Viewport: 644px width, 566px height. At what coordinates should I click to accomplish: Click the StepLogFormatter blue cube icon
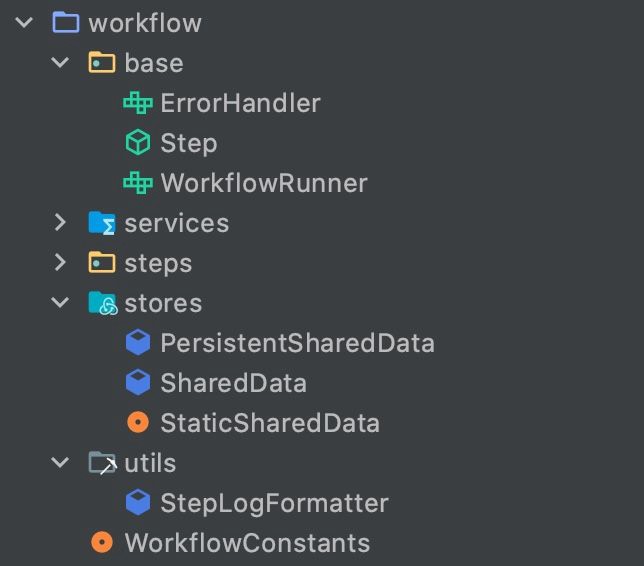pyautogui.click(x=138, y=502)
